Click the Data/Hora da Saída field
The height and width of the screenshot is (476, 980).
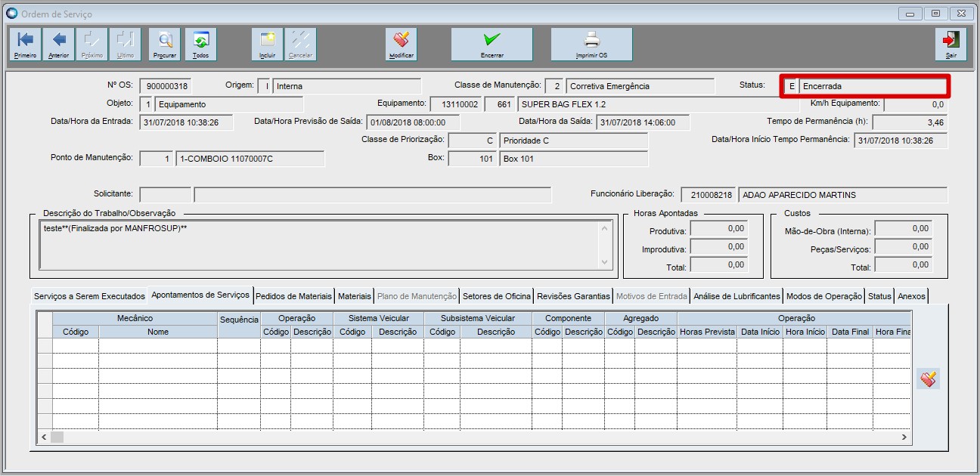point(644,122)
